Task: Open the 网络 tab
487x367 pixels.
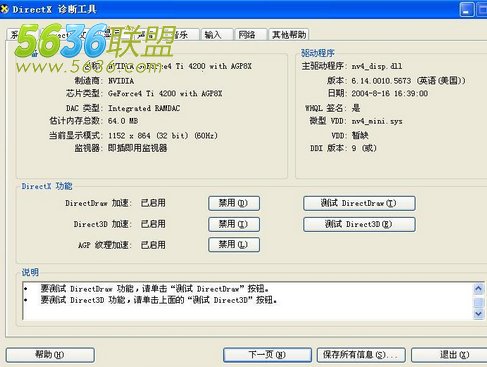Action: pyautogui.click(x=250, y=35)
